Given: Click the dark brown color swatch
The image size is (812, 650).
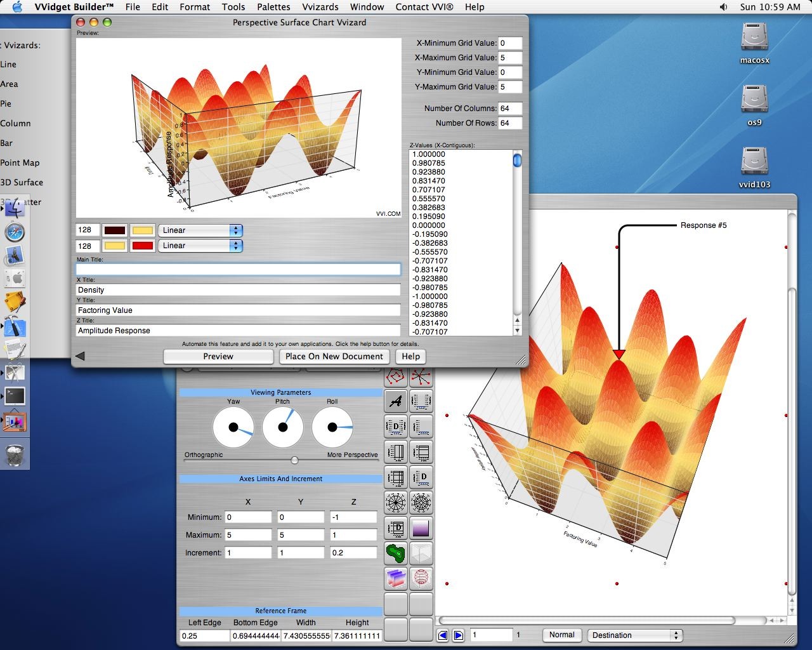Looking at the screenshot, I should pos(115,230).
